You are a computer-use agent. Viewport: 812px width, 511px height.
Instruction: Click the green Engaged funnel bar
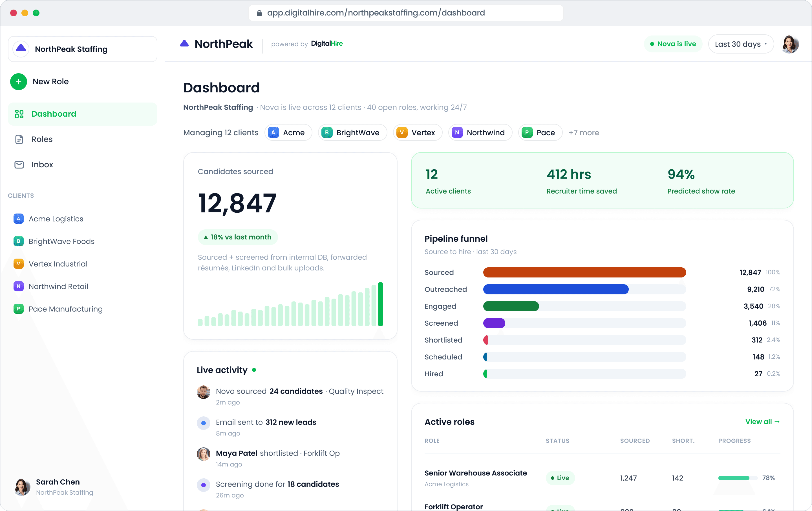[x=511, y=306]
